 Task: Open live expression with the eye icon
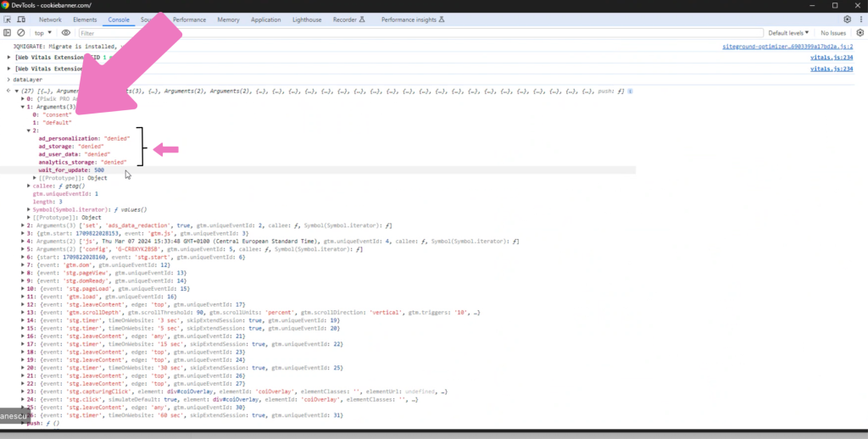point(66,33)
